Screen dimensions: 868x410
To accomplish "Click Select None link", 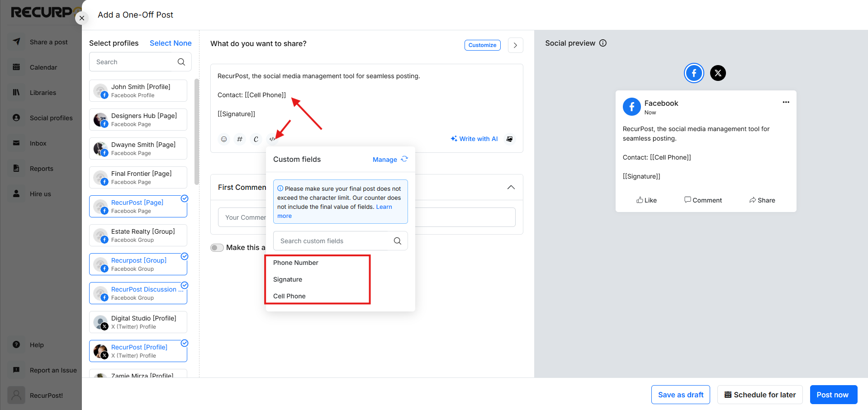I will pos(171,43).
